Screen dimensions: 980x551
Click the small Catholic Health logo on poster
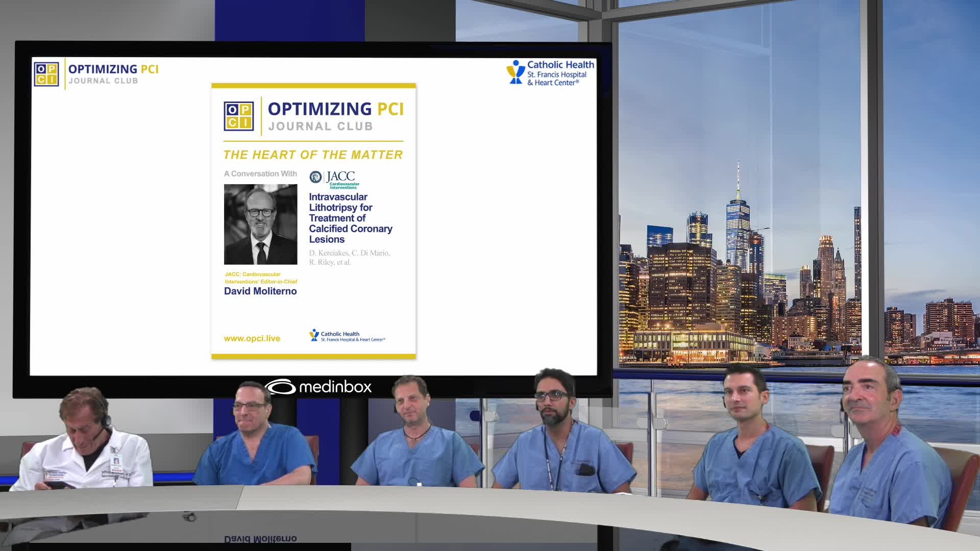[347, 336]
